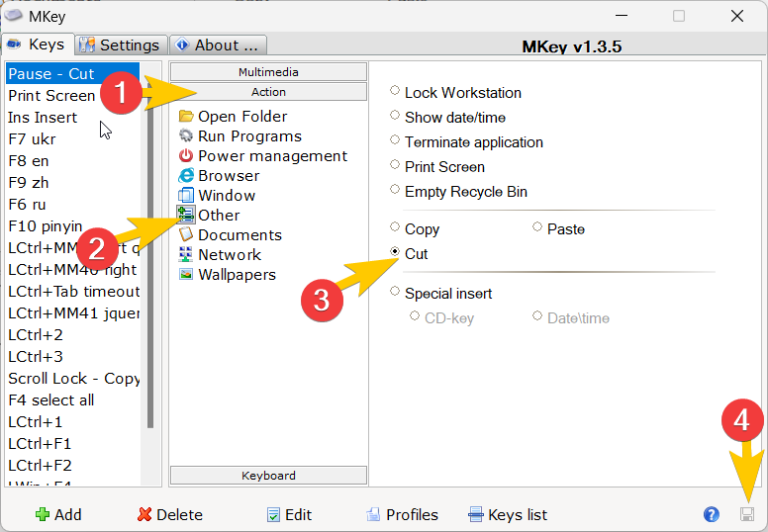
Task: Click the Open Folder icon
Action: [x=186, y=116]
